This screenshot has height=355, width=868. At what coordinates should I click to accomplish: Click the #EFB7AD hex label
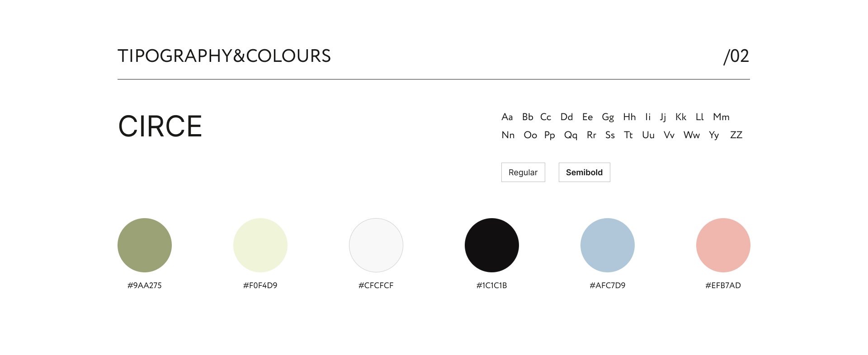[723, 285]
